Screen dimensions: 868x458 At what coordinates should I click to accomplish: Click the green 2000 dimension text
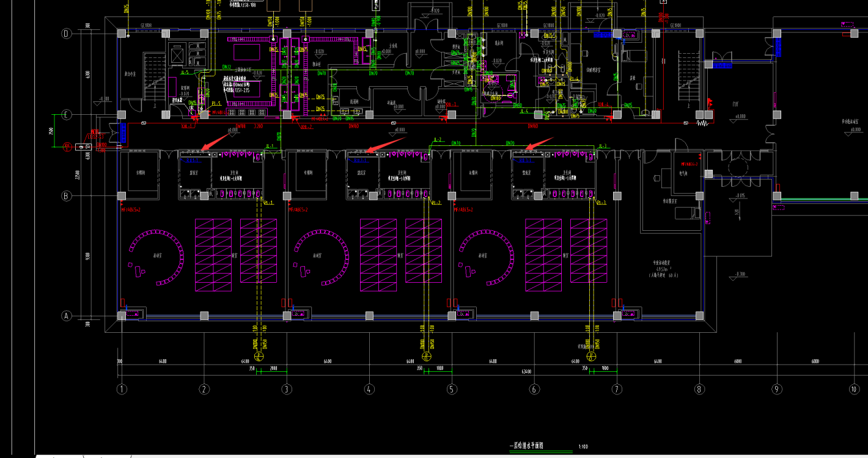pos(273,368)
